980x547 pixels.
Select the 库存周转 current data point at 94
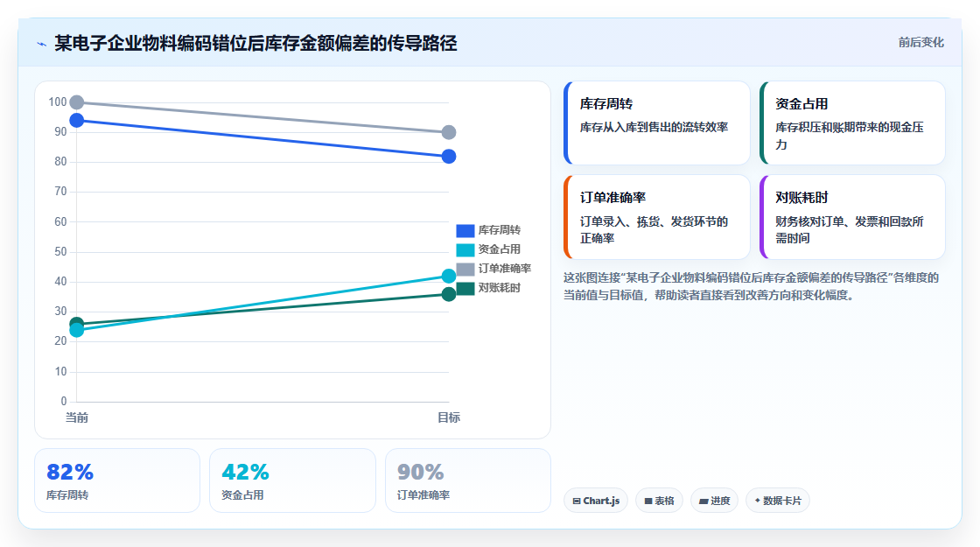coord(77,120)
